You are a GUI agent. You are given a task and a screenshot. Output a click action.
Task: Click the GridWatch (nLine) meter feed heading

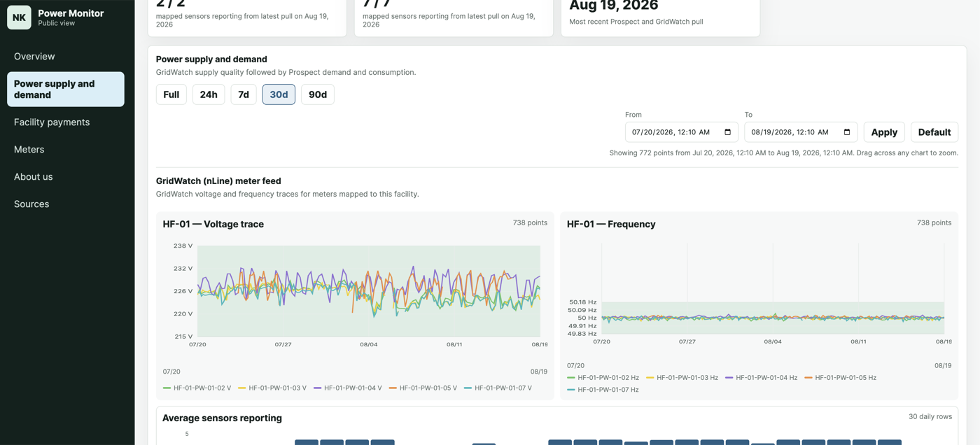(x=218, y=181)
